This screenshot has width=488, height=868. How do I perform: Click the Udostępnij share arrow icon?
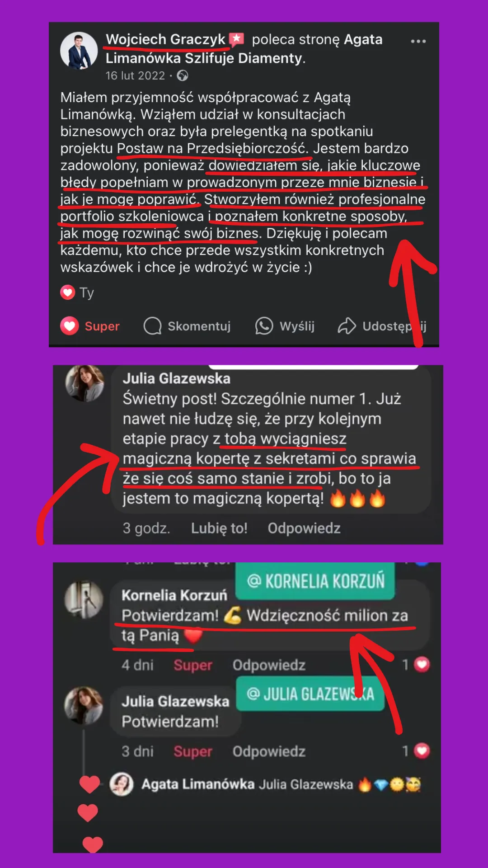coord(347,326)
